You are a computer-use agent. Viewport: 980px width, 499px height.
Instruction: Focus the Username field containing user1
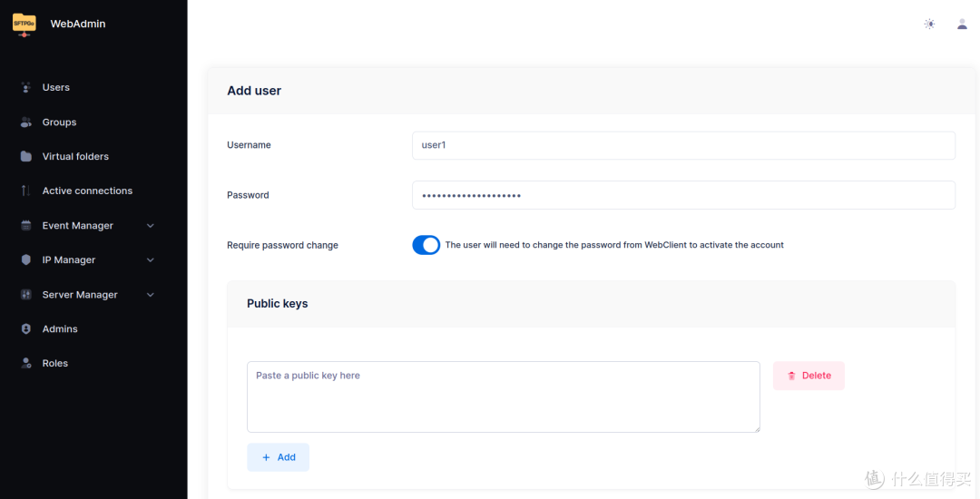point(684,145)
